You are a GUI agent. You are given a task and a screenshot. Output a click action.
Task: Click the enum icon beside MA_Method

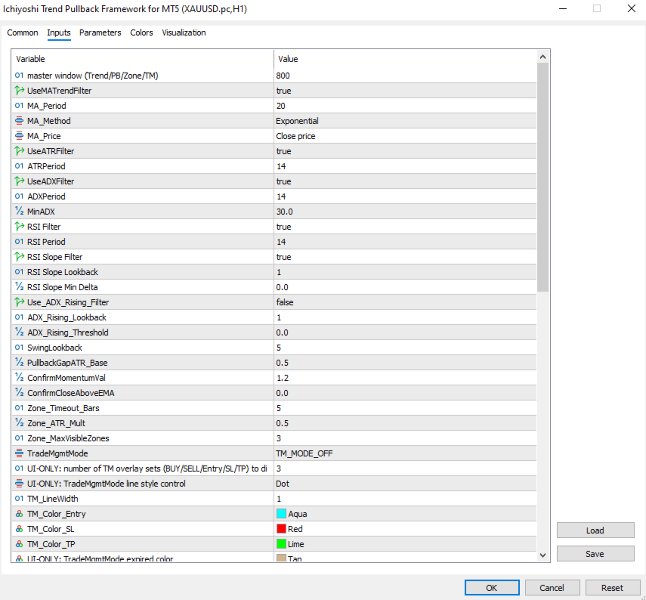pos(19,121)
